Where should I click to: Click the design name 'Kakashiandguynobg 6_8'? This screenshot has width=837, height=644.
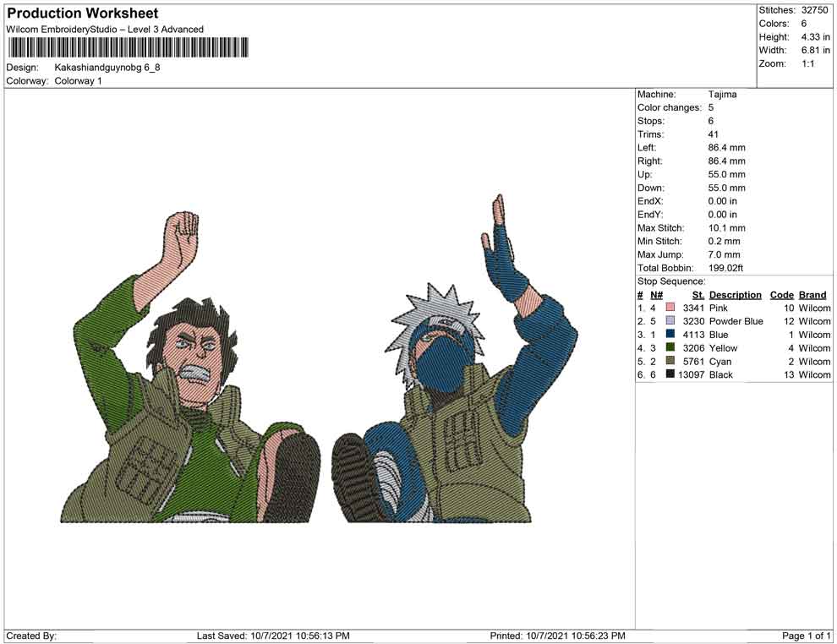pos(107,68)
